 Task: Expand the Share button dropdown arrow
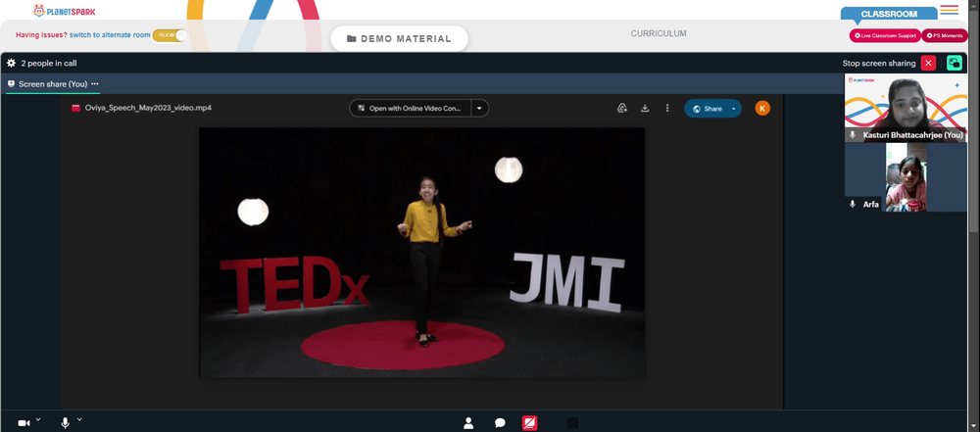tap(734, 109)
